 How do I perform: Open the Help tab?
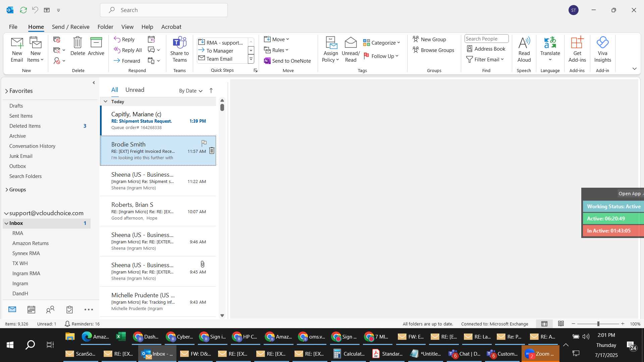[147, 26]
